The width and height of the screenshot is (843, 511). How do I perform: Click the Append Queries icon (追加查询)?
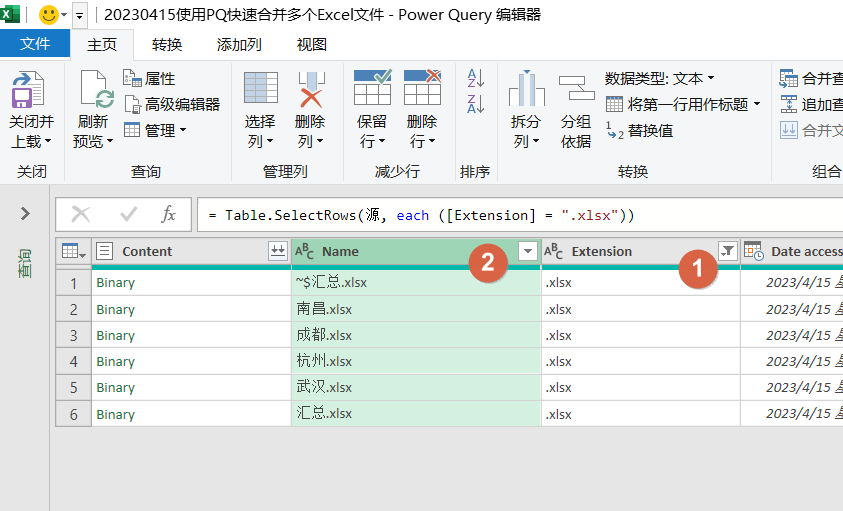point(789,104)
